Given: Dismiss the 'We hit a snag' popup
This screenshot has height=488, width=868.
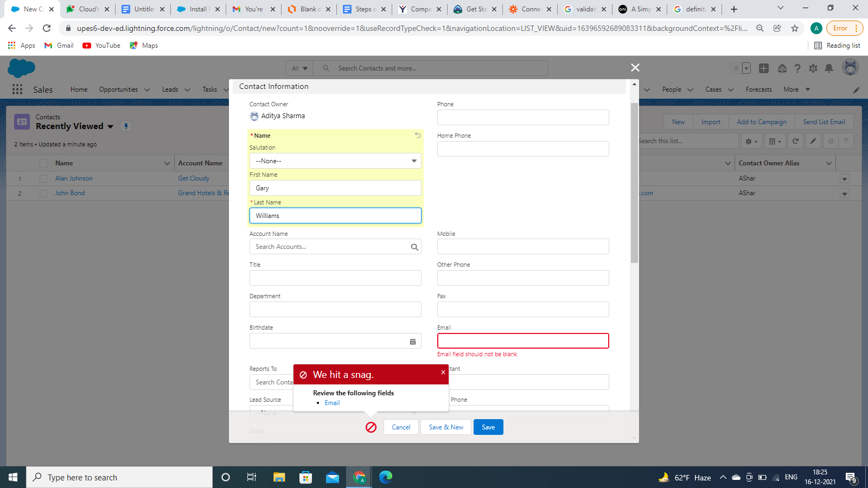Looking at the screenshot, I should pos(443,372).
